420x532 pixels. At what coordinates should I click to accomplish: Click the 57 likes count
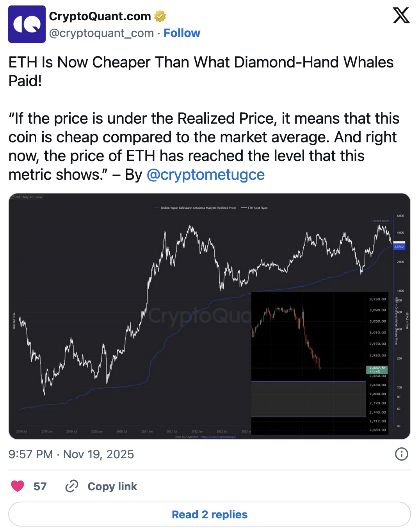pos(39,486)
